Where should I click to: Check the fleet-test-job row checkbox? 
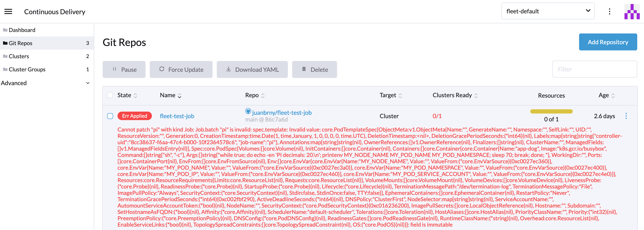coord(110,116)
